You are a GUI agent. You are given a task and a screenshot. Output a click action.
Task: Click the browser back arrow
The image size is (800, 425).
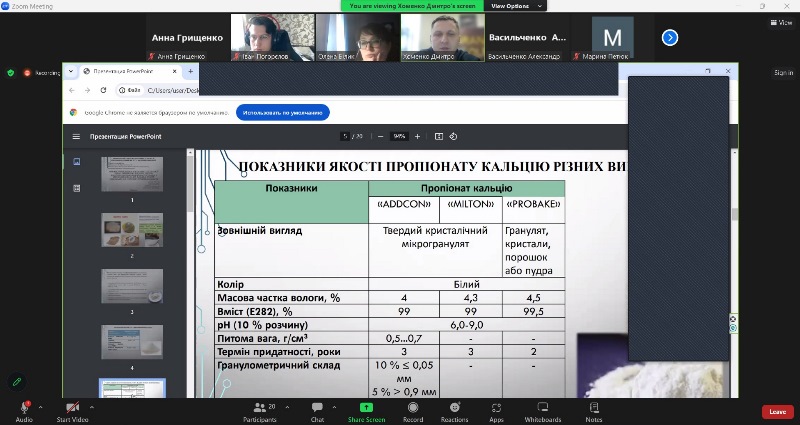(72, 90)
